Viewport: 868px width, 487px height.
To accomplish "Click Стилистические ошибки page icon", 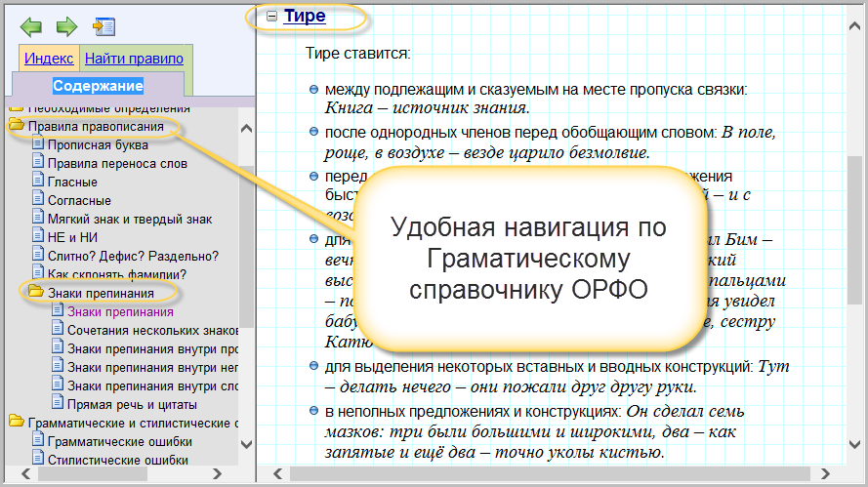I will 38,459.
